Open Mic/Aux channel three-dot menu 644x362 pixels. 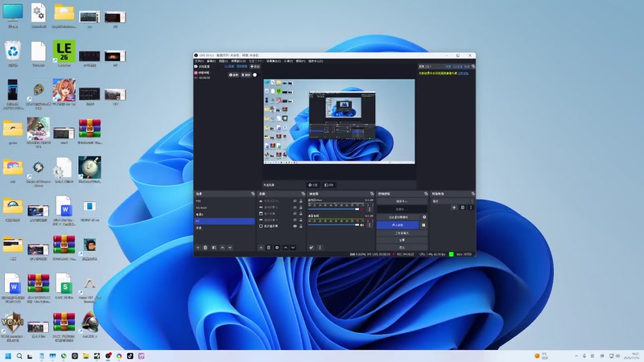[x=369, y=209]
